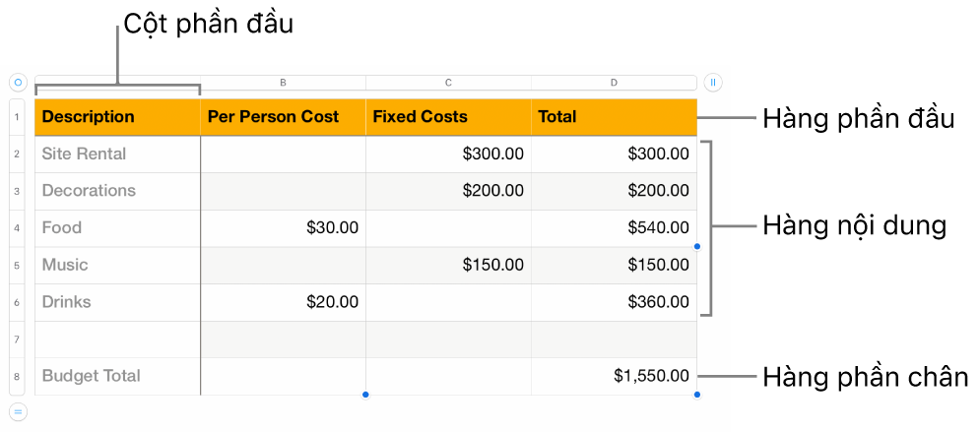The height and width of the screenshot is (432, 980).
Task: Select column B header tab
Action: 283,83
